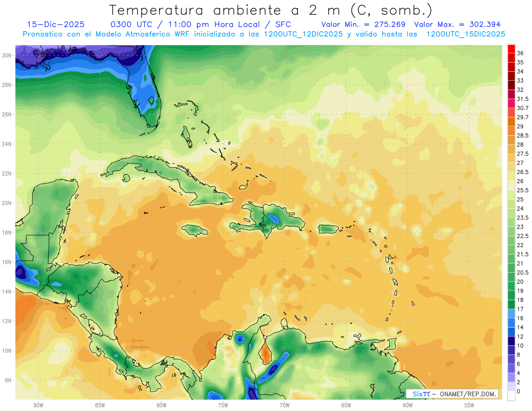532x411 pixels.
Task: Click the '85W' longitude label
Action: pyautogui.click(x=100, y=405)
